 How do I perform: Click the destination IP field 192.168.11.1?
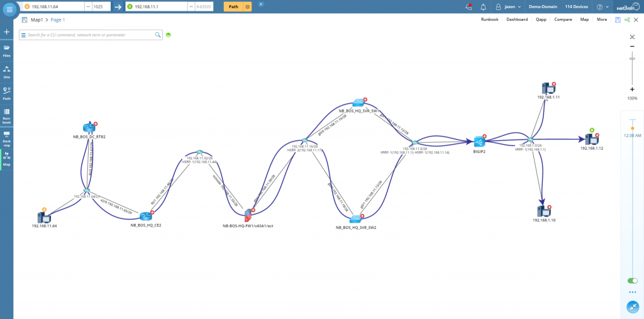[156, 6]
